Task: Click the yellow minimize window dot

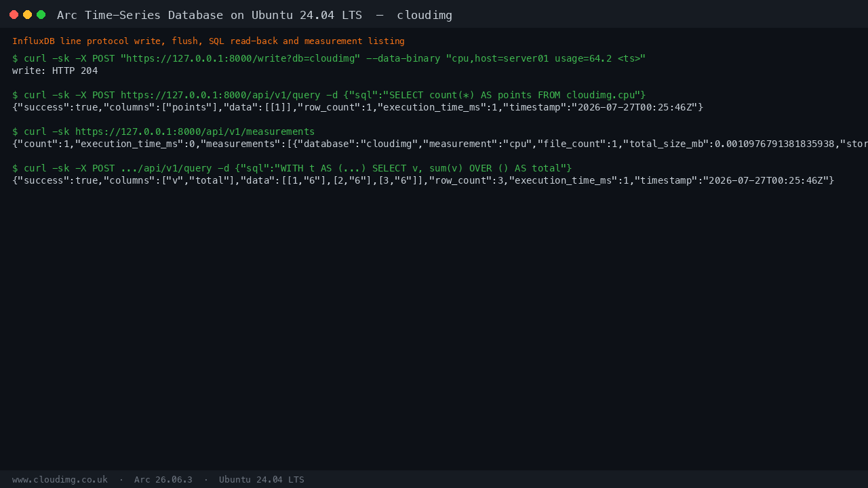Action: (x=27, y=14)
